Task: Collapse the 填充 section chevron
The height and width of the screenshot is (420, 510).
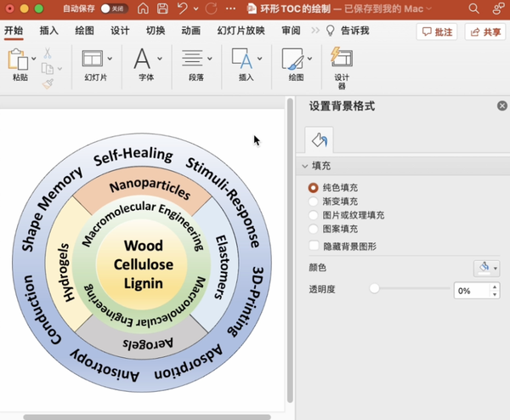Action: pyautogui.click(x=305, y=166)
